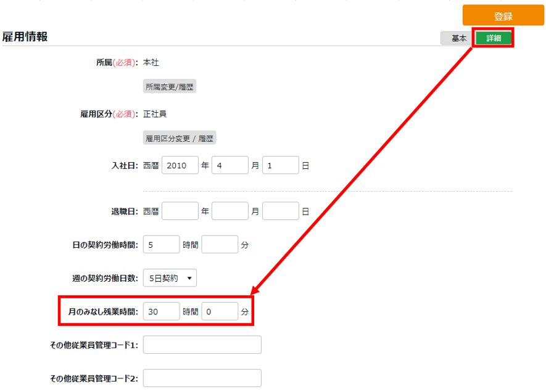Focus the その他従業員管理コード2 text box
This screenshot has height=392, width=546.
[x=202, y=378]
